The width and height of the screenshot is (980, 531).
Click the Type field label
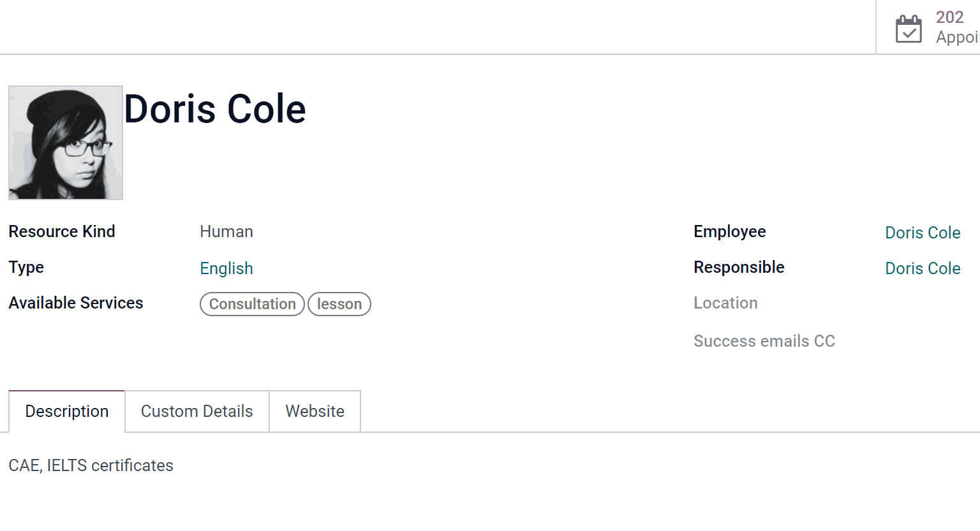point(26,268)
